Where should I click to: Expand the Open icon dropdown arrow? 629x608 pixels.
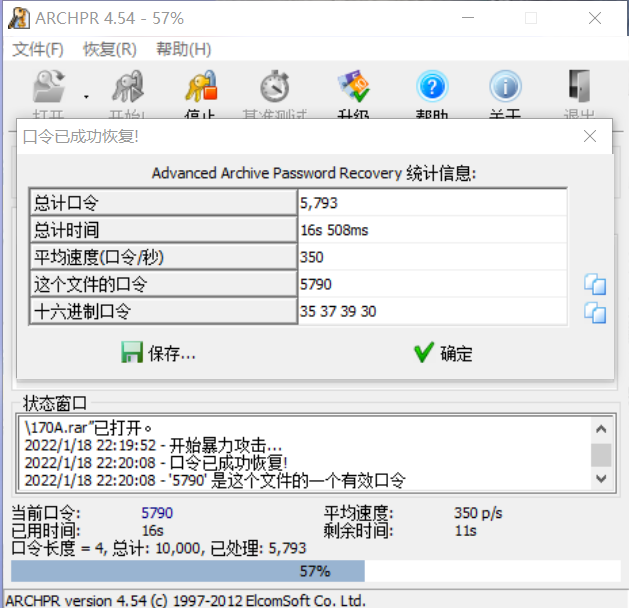point(86,97)
